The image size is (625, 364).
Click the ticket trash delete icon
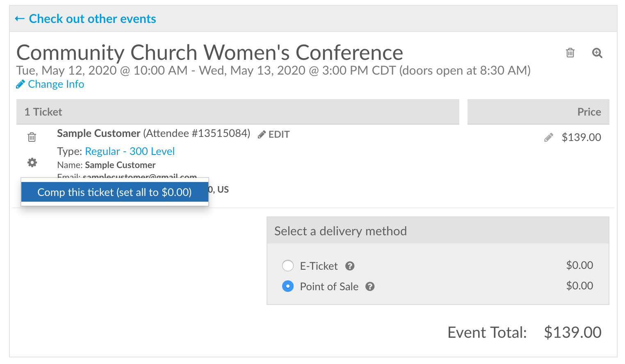[x=32, y=137]
